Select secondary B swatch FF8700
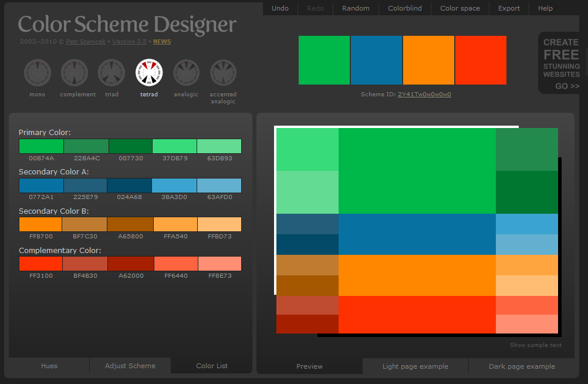Viewport: 588px width, 384px height. 40,224
